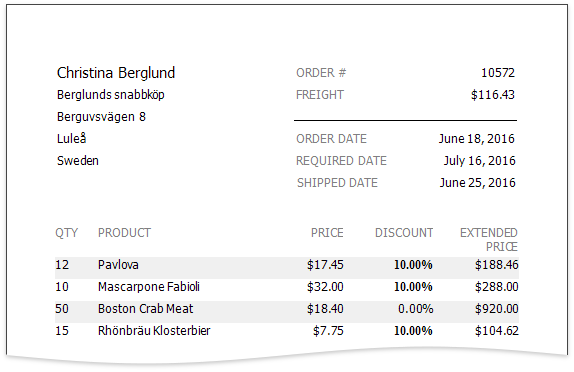Click the Boston Crab Meat row
The width and height of the screenshot is (574, 372).
click(287, 309)
